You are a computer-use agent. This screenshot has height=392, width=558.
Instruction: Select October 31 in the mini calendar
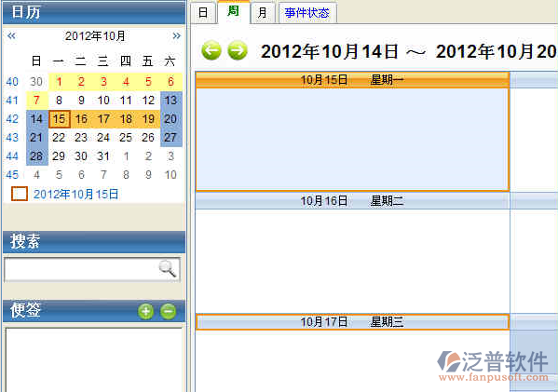tap(103, 155)
